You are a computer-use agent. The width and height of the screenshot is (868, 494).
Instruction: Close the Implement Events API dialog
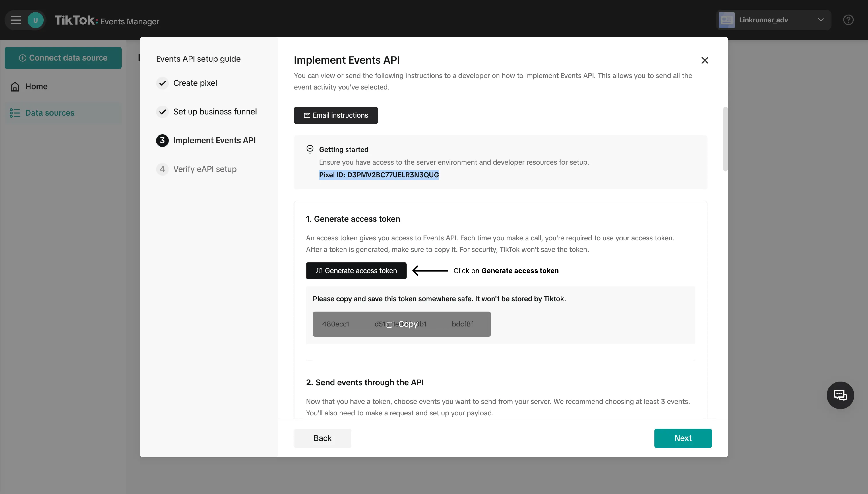(x=705, y=60)
